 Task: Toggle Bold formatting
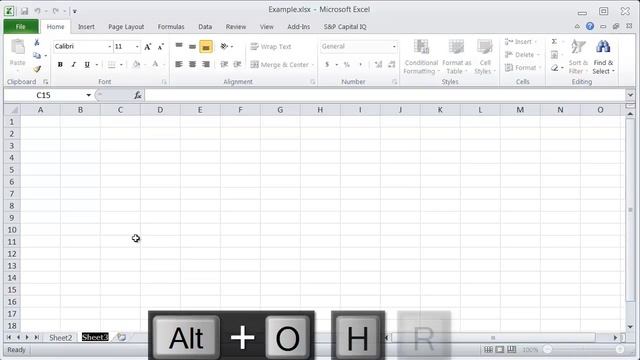click(60, 64)
